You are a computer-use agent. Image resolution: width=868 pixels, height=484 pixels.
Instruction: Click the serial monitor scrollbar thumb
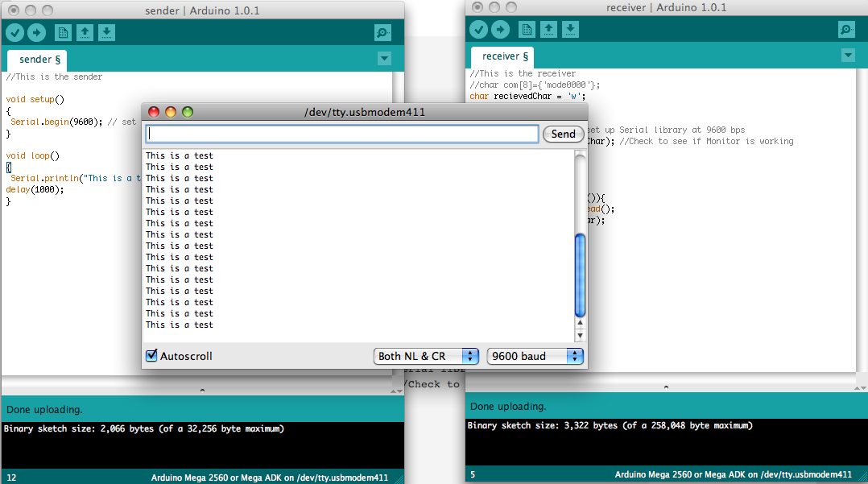[x=580, y=274]
